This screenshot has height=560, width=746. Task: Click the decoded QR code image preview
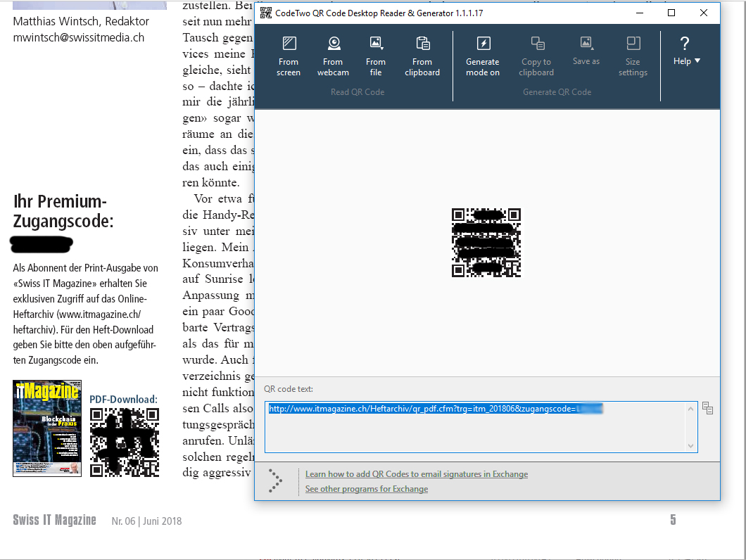486,242
